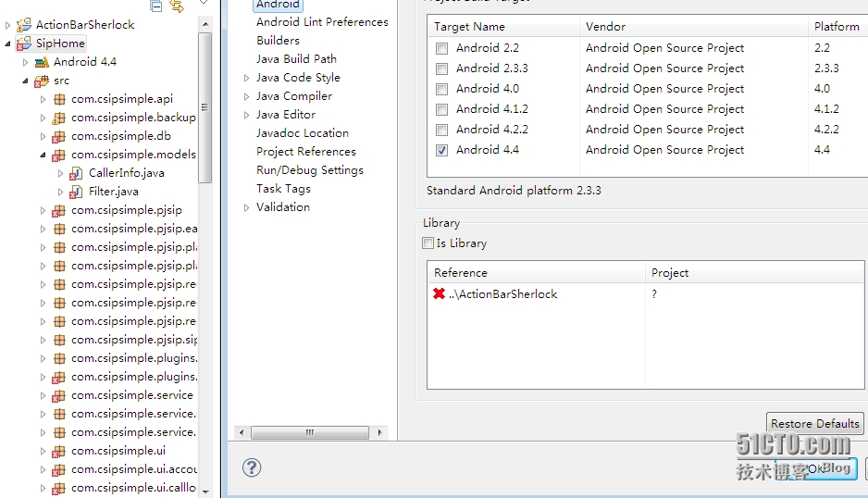
Task: Click the CallerInfo.java file icon
Action: 77,173
